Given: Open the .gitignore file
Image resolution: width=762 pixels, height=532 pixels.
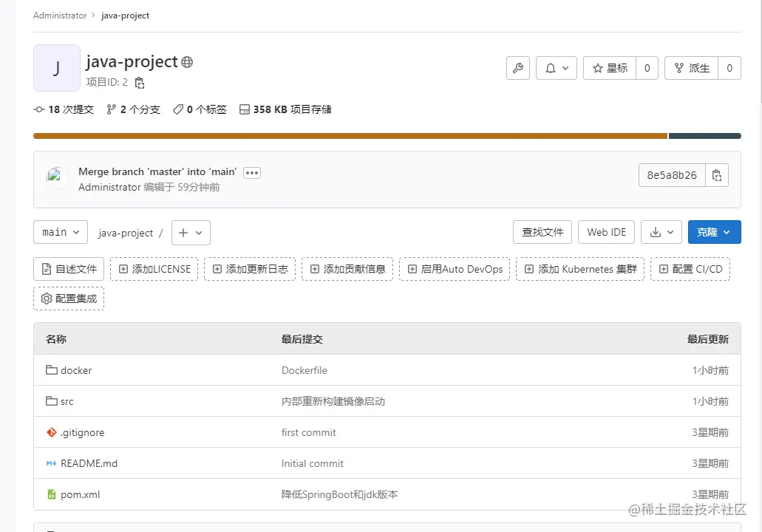Looking at the screenshot, I should click(82, 432).
